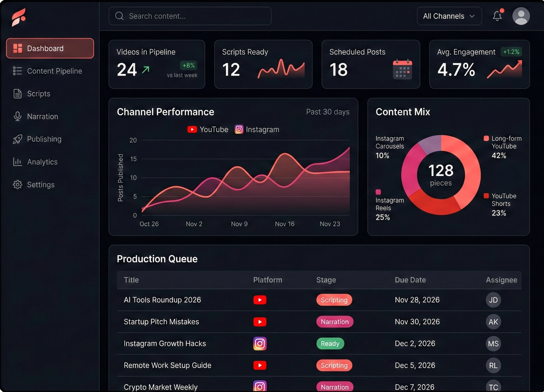Image resolution: width=544 pixels, height=392 pixels.
Task: Select Dashboard in the sidebar
Action: coord(45,48)
